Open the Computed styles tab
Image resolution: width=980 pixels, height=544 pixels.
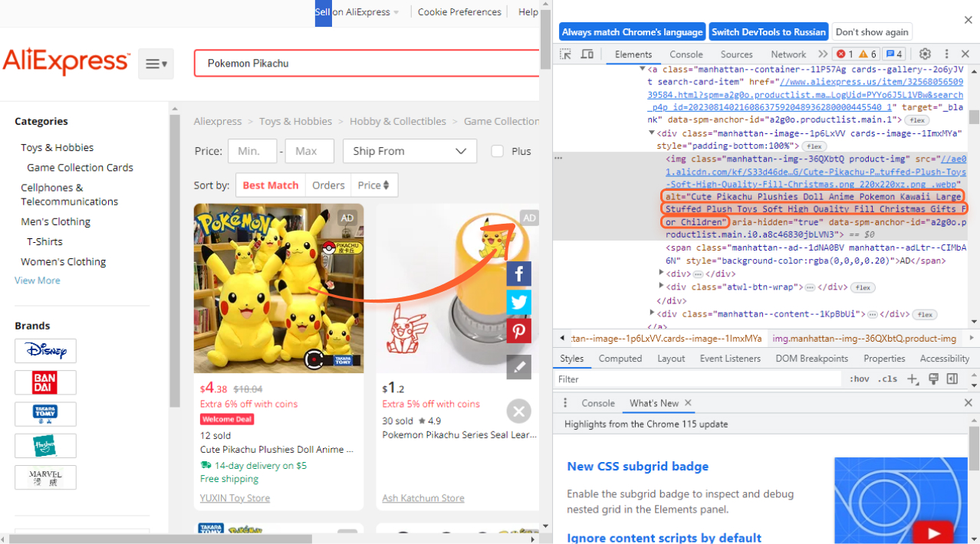coord(620,359)
